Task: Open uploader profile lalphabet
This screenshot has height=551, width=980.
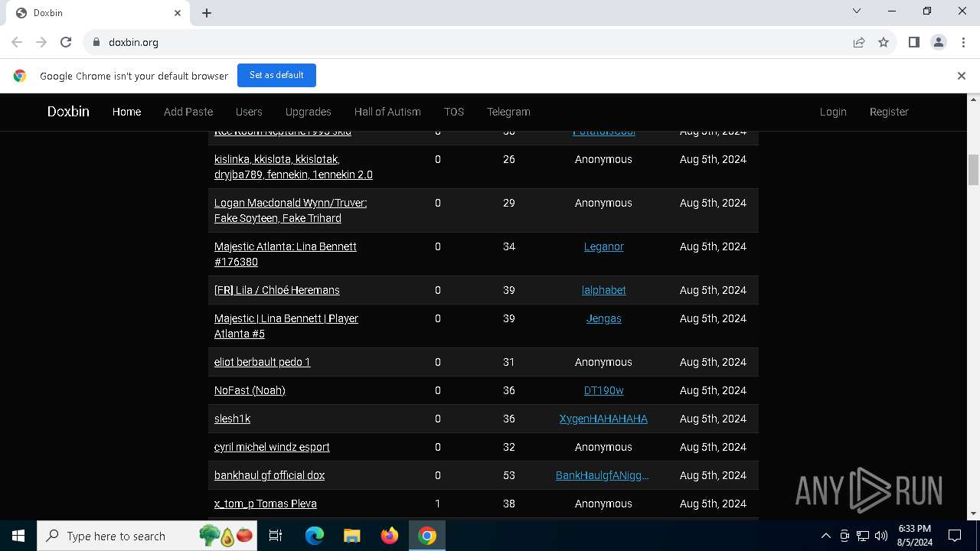Action: click(603, 290)
